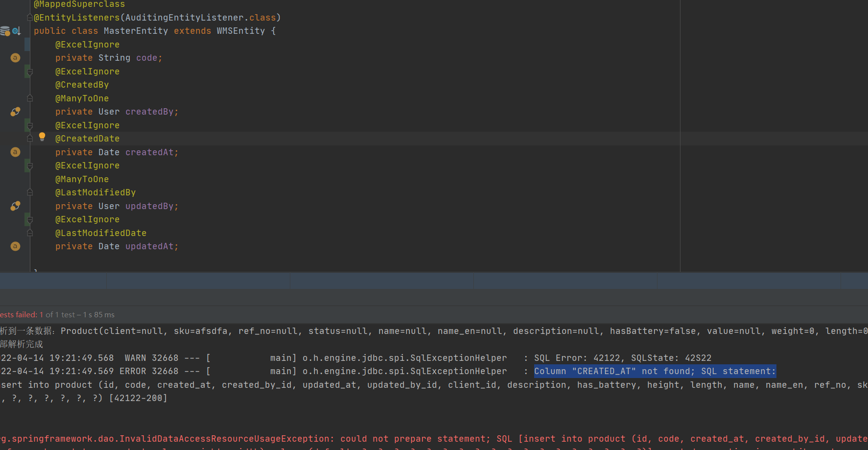Image resolution: width=868 pixels, height=450 pixels.
Task: Click the database entity gutter icon beside MasterEntity
Action: tap(5, 31)
